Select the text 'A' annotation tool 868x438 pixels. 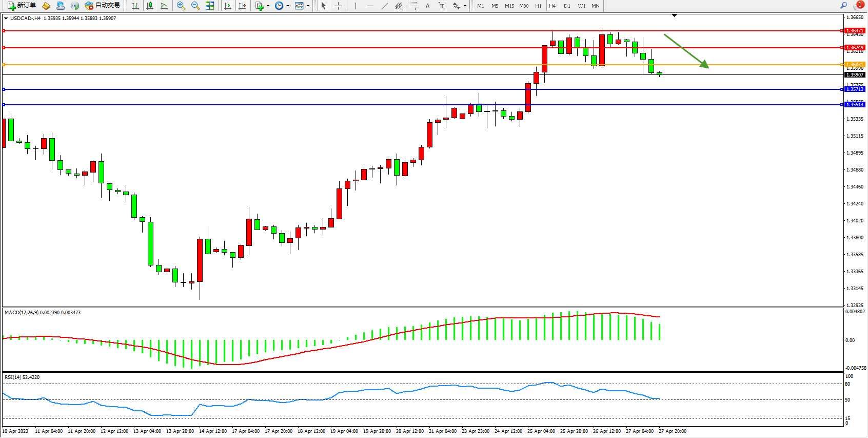pyautogui.click(x=427, y=6)
